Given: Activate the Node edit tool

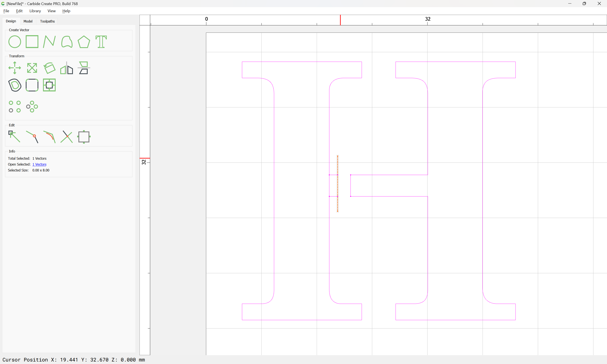Looking at the screenshot, I should (x=15, y=137).
